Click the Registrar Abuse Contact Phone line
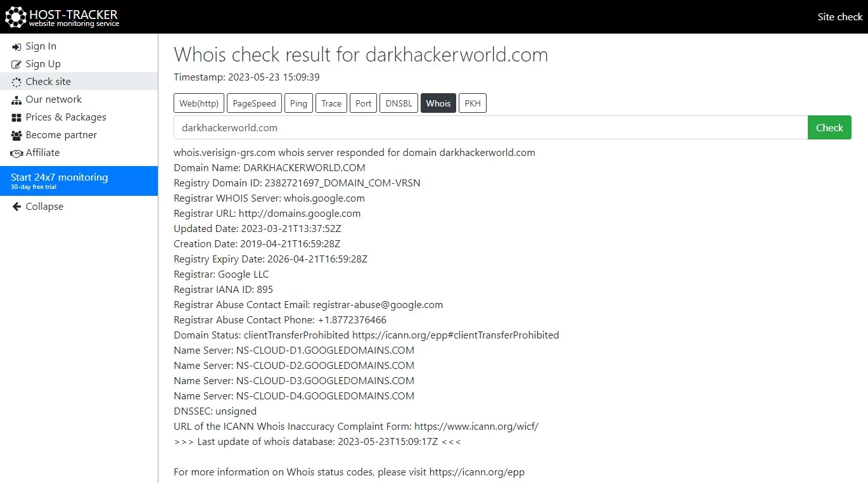 281,320
